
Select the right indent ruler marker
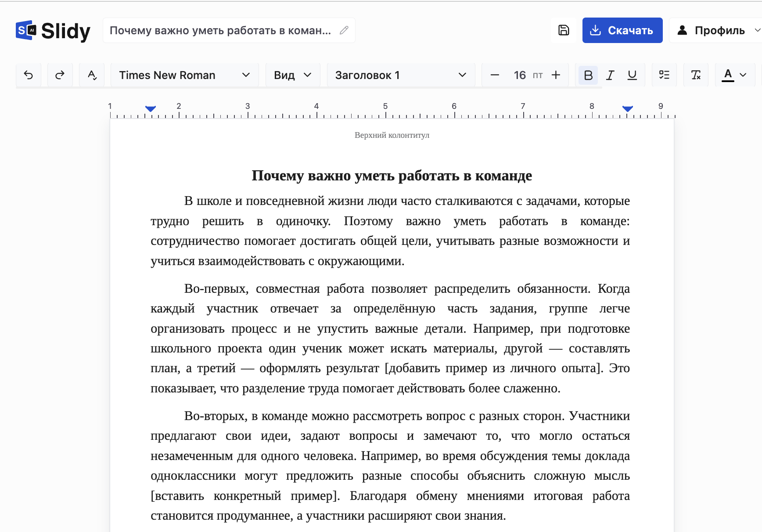coord(628,108)
